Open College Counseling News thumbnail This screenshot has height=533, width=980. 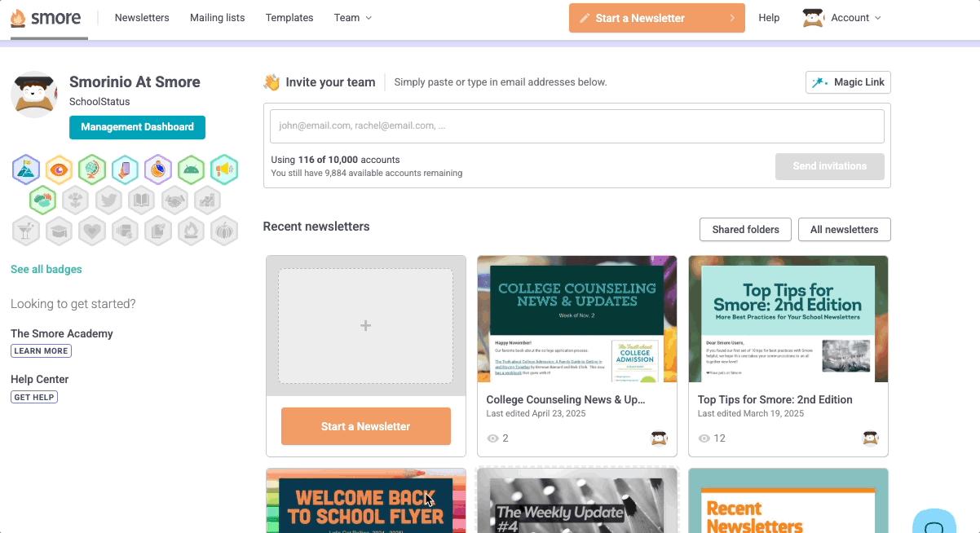point(577,319)
